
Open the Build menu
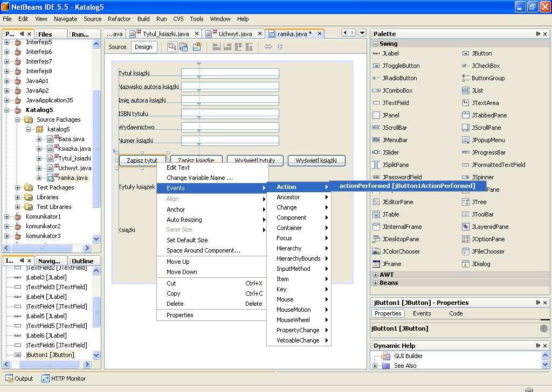click(143, 19)
